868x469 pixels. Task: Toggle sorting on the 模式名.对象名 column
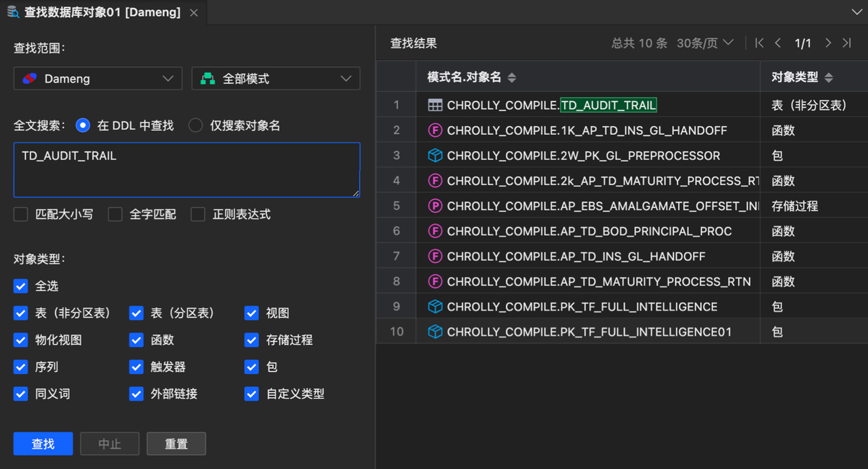(513, 77)
